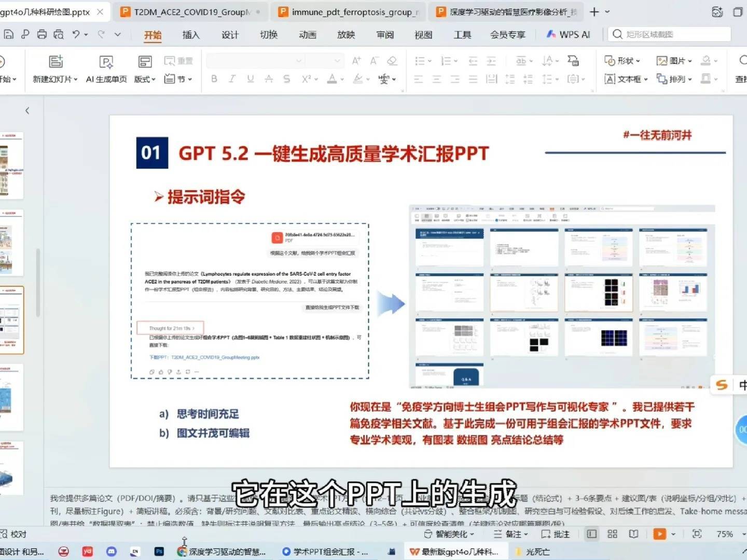Screen dimensions: 747x560
Task: Insert an image using the 图片 icon
Action: point(672,61)
